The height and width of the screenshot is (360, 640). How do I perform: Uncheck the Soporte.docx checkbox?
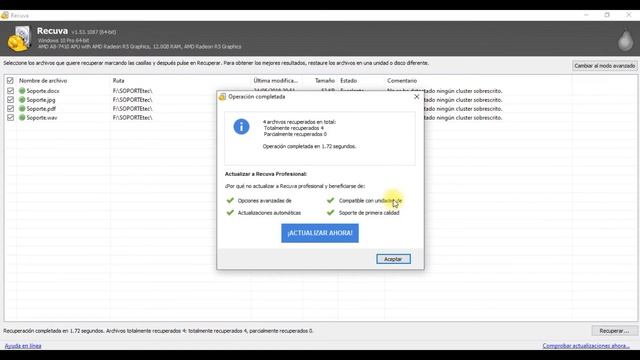(11, 91)
